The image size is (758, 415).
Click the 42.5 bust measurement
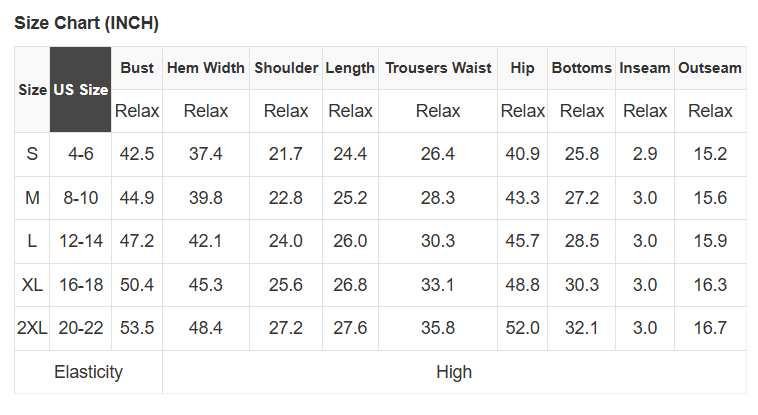click(137, 154)
